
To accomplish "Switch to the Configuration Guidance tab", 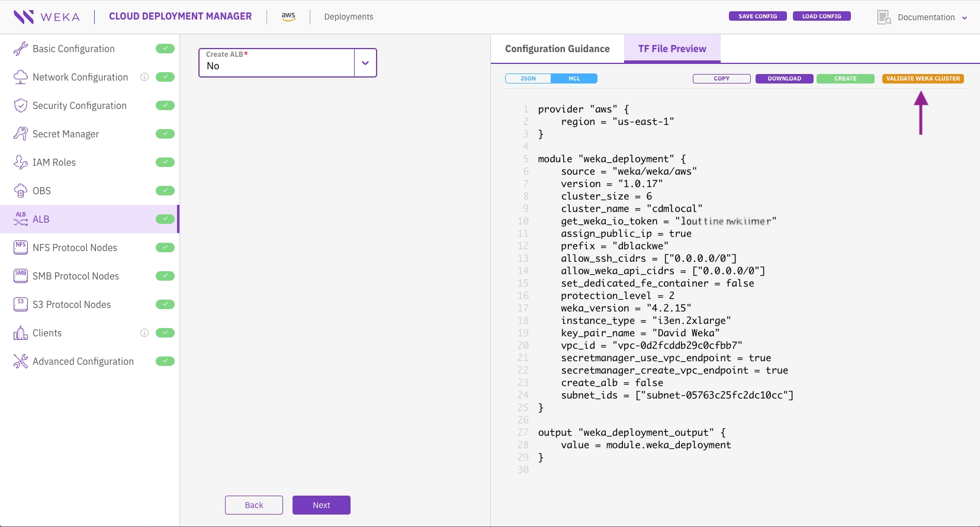I will pyautogui.click(x=557, y=49).
